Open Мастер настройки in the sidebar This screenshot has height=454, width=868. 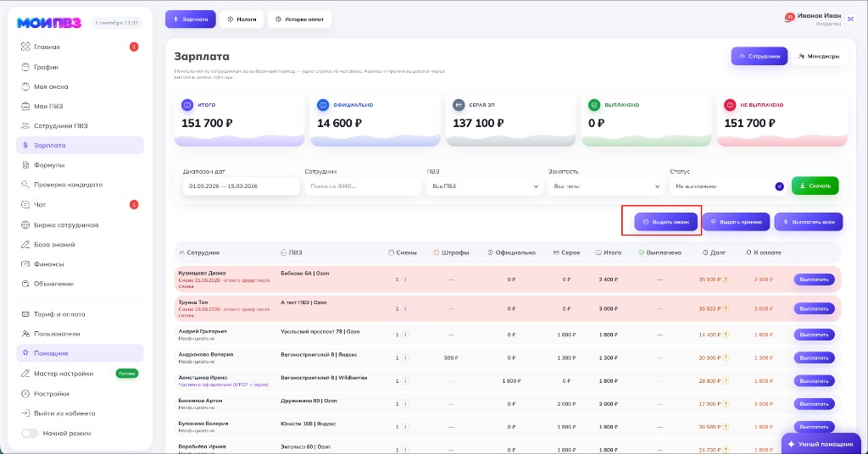point(80,374)
